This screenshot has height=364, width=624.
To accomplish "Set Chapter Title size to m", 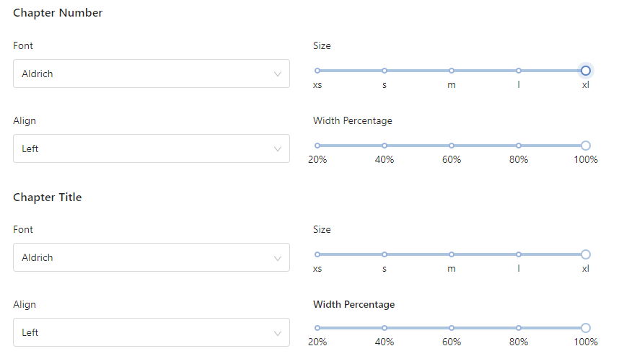I will (452, 254).
